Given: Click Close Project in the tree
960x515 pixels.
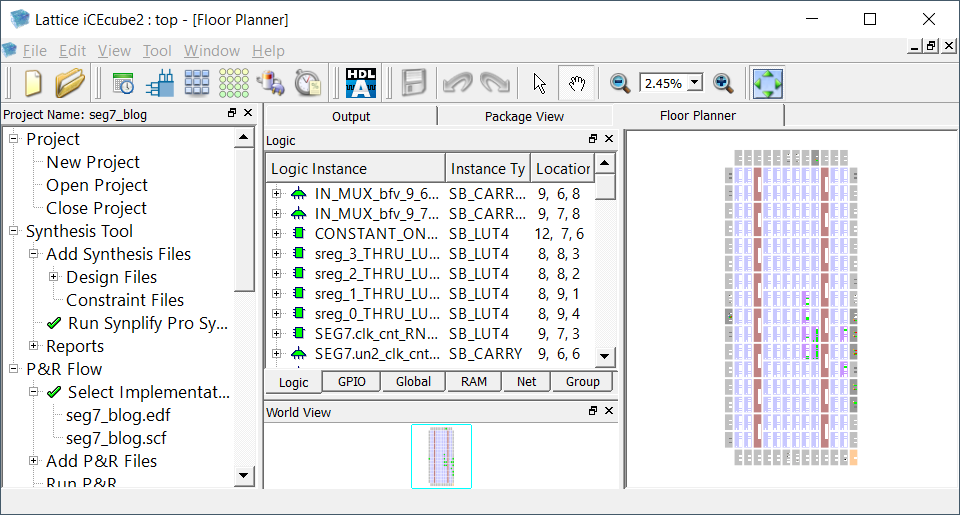Looking at the screenshot, I should tap(96, 208).
